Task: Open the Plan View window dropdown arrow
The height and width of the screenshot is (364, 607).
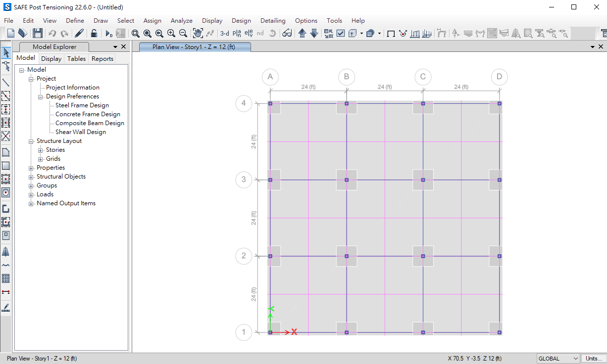Action: (x=593, y=46)
